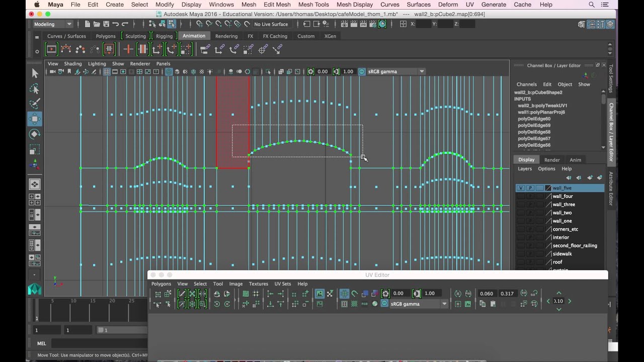Toggle viewport grid display icon

[x=107, y=72]
